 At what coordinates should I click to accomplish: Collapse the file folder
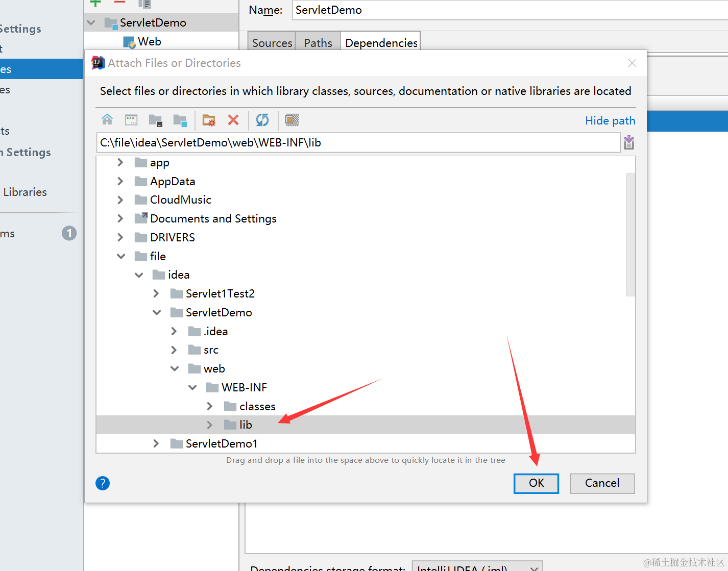[121, 256]
